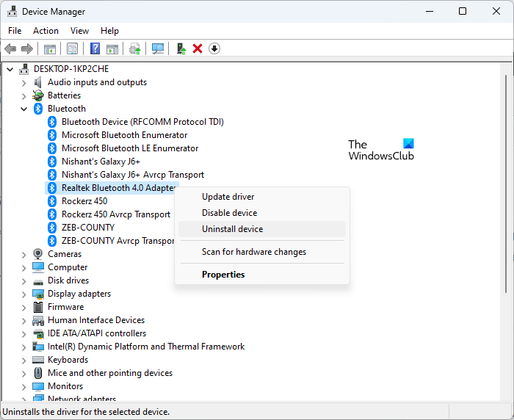Screen dimensions: 514x420
Task: Select Nishant's Galaxy J6+ device
Action: coord(101,162)
